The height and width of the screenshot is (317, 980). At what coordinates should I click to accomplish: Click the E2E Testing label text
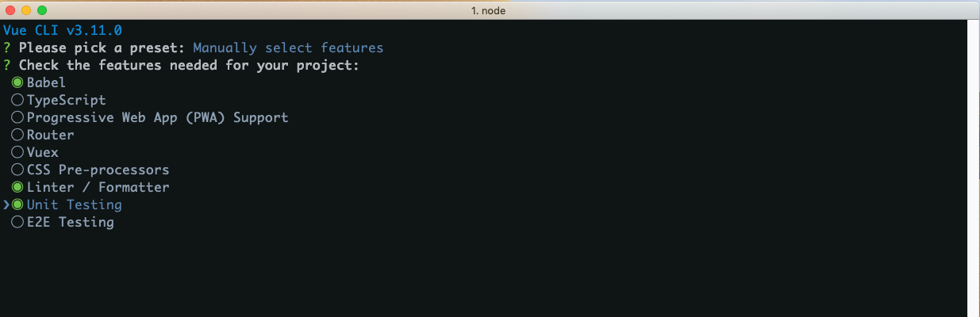coord(70,222)
